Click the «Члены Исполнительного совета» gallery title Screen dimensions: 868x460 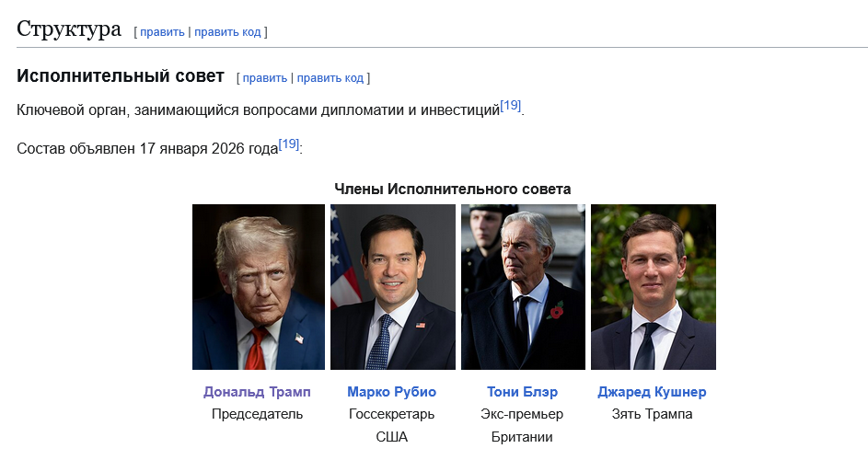(453, 189)
